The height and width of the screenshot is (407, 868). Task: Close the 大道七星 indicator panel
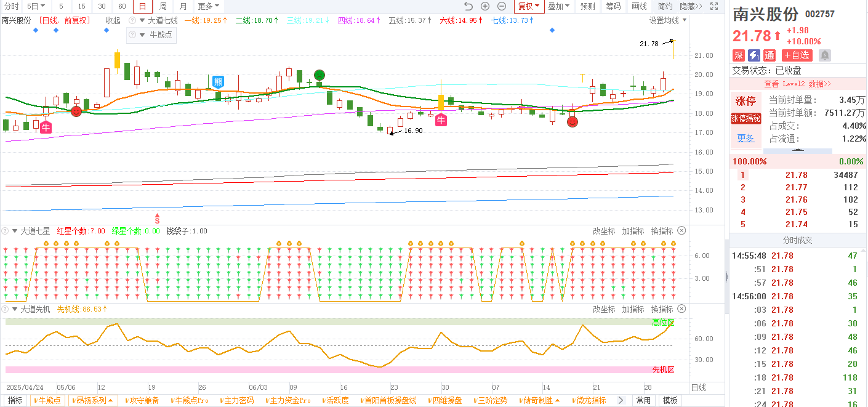click(681, 231)
